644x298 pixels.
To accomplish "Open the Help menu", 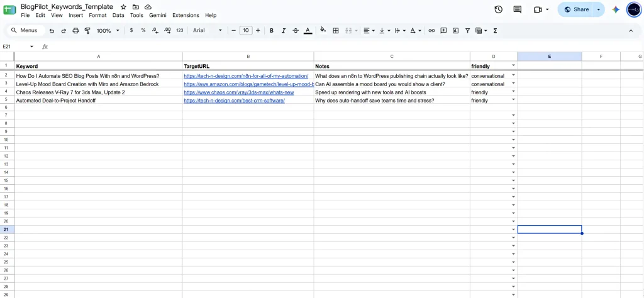I will click(211, 15).
